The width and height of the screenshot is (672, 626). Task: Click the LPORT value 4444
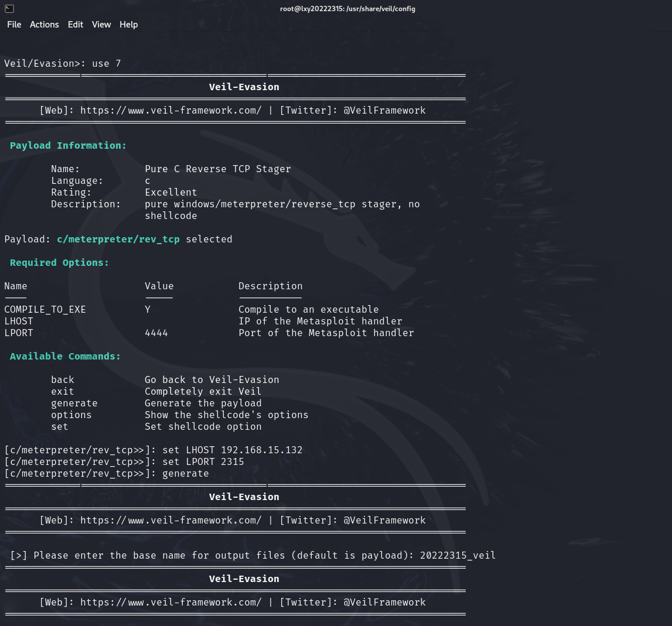pos(156,333)
